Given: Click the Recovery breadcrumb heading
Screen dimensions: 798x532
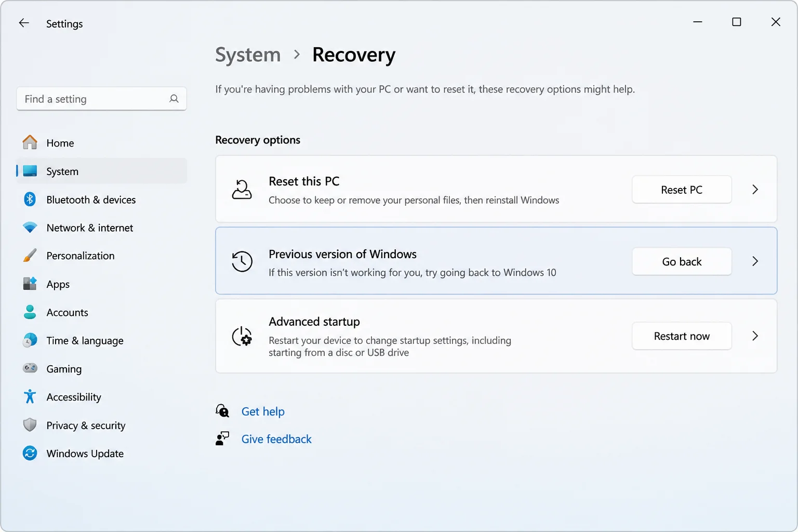Looking at the screenshot, I should [x=354, y=55].
